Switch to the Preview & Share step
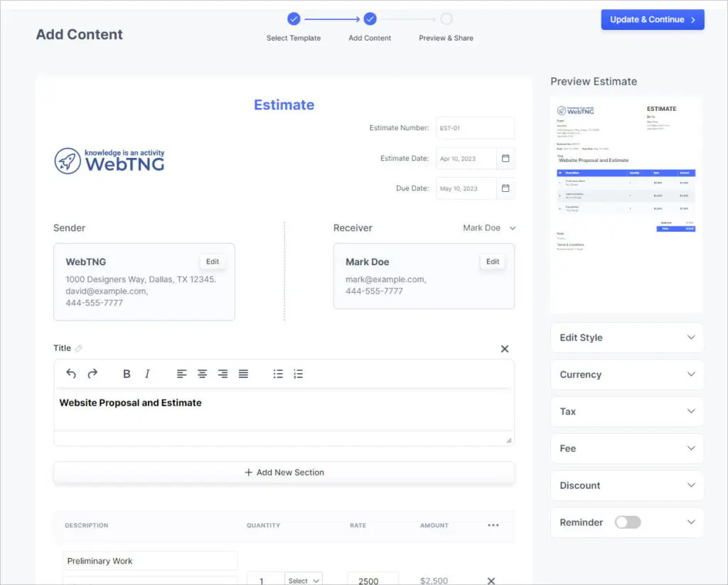Image resolution: width=728 pixels, height=585 pixels. [x=446, y=19]
